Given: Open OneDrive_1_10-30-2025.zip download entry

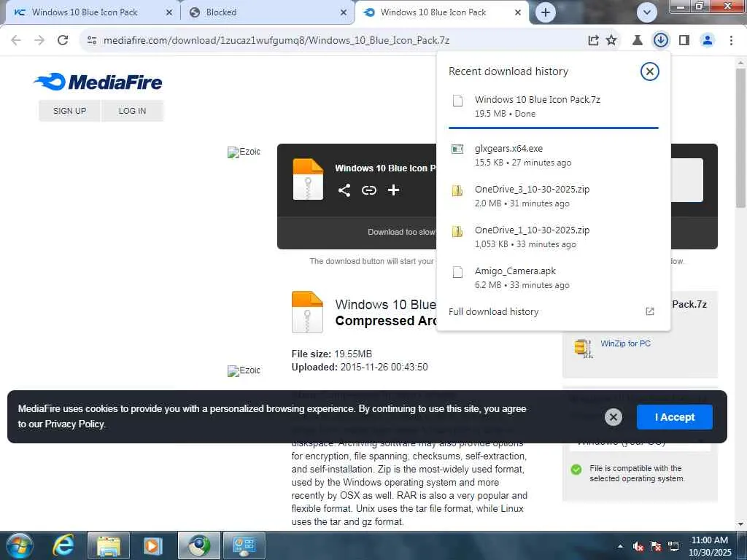Looking at the screenshot, I should 553,237.
